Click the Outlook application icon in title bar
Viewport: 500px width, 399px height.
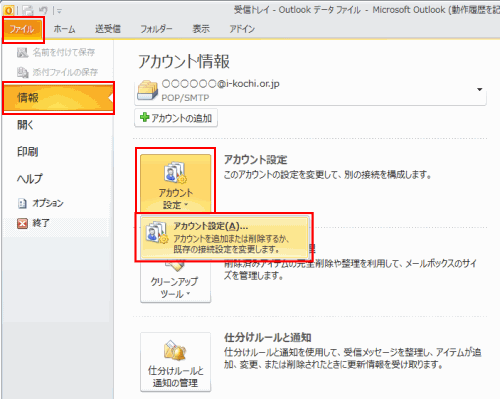[x=9, y=10]
